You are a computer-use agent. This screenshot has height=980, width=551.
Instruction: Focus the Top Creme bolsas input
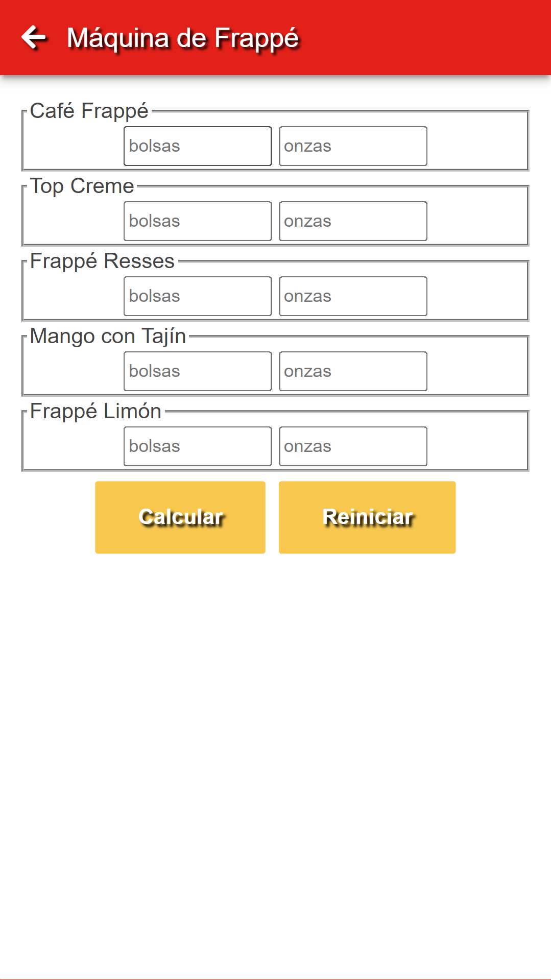[x=198, y=221]
